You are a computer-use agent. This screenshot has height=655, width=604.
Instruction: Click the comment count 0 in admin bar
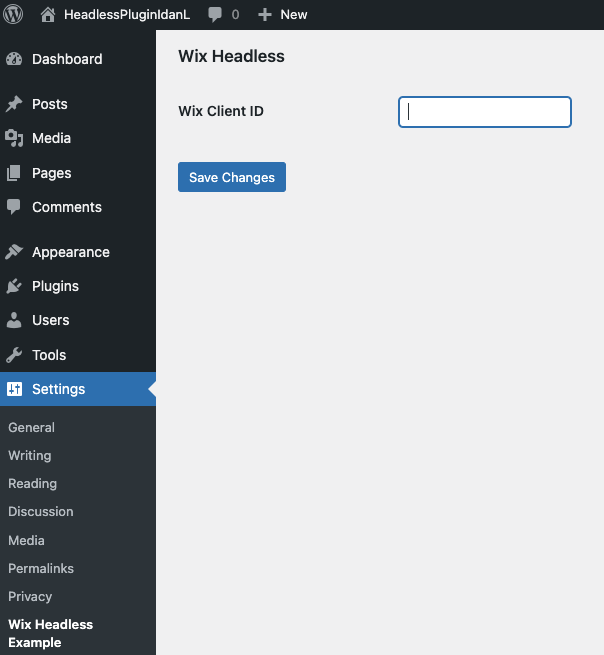tap(236, 15)
